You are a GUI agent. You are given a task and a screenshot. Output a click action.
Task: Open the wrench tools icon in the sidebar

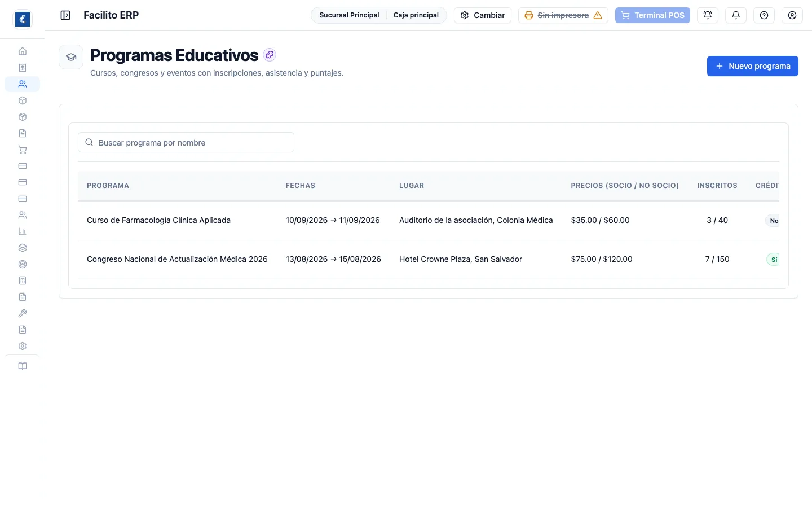(x=23, y=313)
